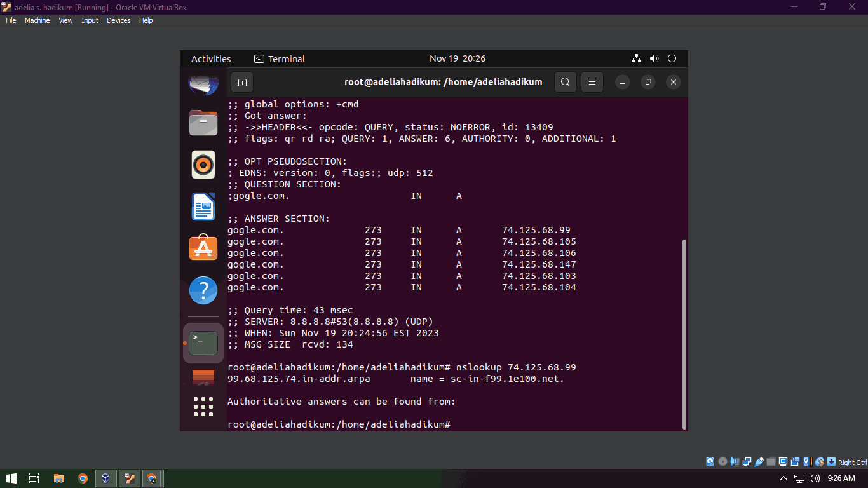
Task: Launch LibreOffice Writer from the dock
Action: click(203, 207)
